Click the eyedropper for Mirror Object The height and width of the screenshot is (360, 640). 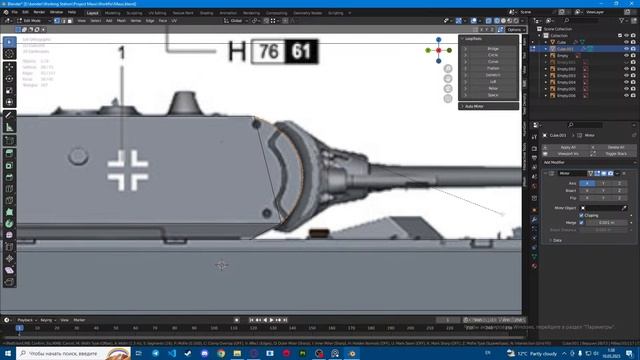(624, 208)
